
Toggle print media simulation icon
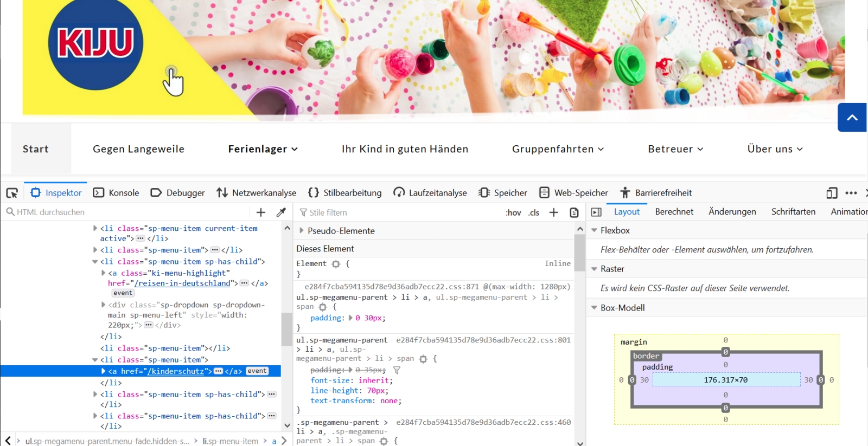(x=574, y=212)
